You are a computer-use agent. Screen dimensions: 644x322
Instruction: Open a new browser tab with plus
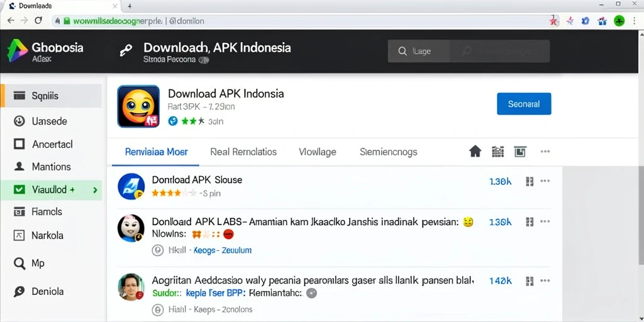[x=130, y=6]
